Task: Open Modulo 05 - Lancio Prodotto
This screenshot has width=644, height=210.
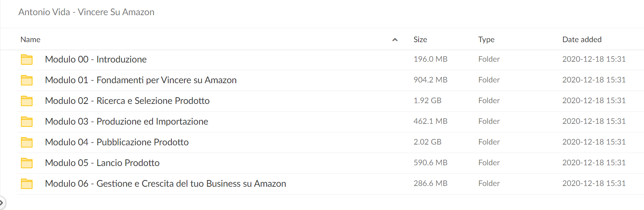Action: click(x=102, y=163)
